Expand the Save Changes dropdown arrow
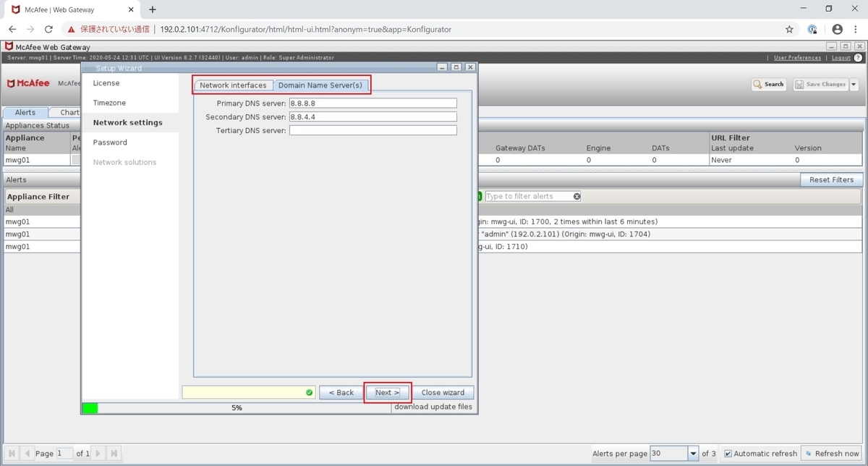This screenshot has width=868, height=466. click(x=854, y=84)
